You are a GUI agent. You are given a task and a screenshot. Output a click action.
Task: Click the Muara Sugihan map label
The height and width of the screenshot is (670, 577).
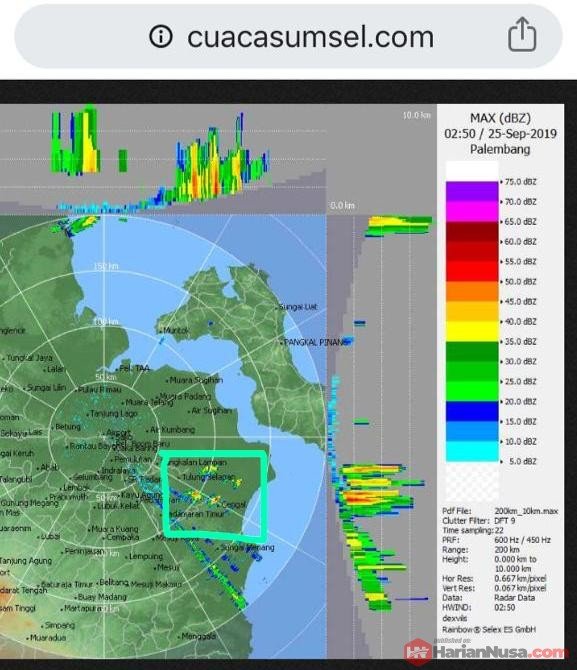point(196,379)
